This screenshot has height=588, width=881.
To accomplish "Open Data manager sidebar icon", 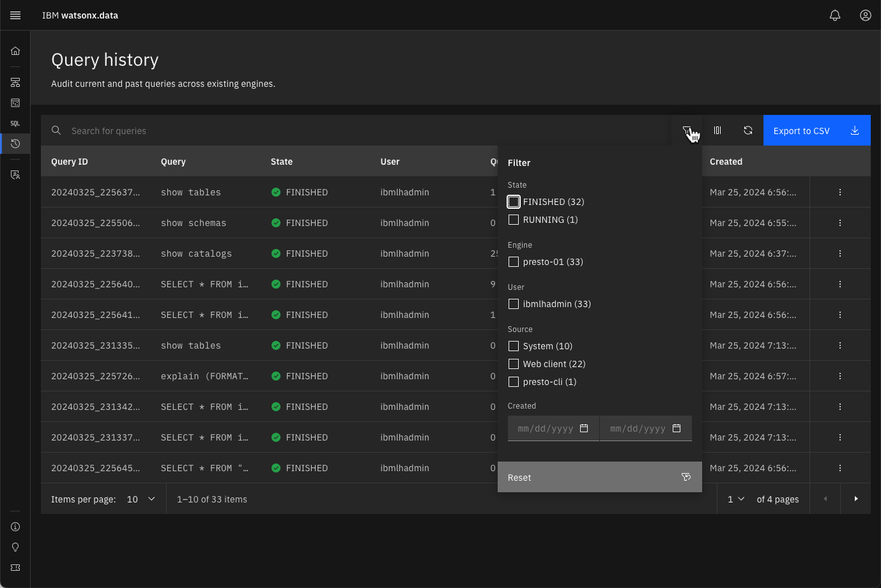I will 15,103.
